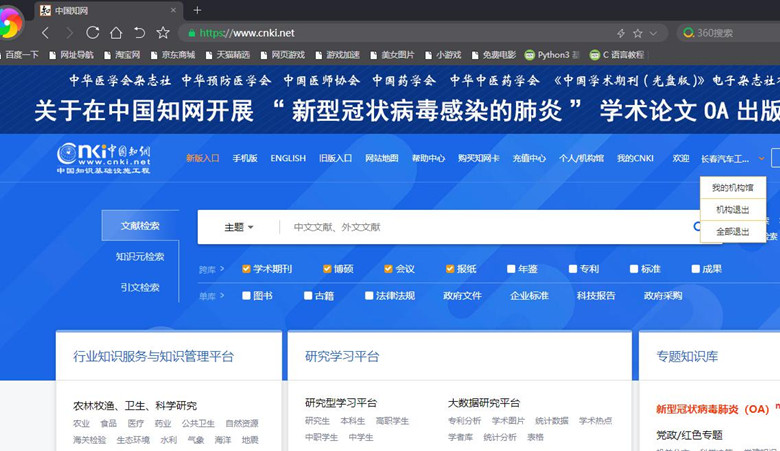Open the 主题 search field dropdown
The width and height of the screenshot is (780, 451).
(x=239, y=227)
